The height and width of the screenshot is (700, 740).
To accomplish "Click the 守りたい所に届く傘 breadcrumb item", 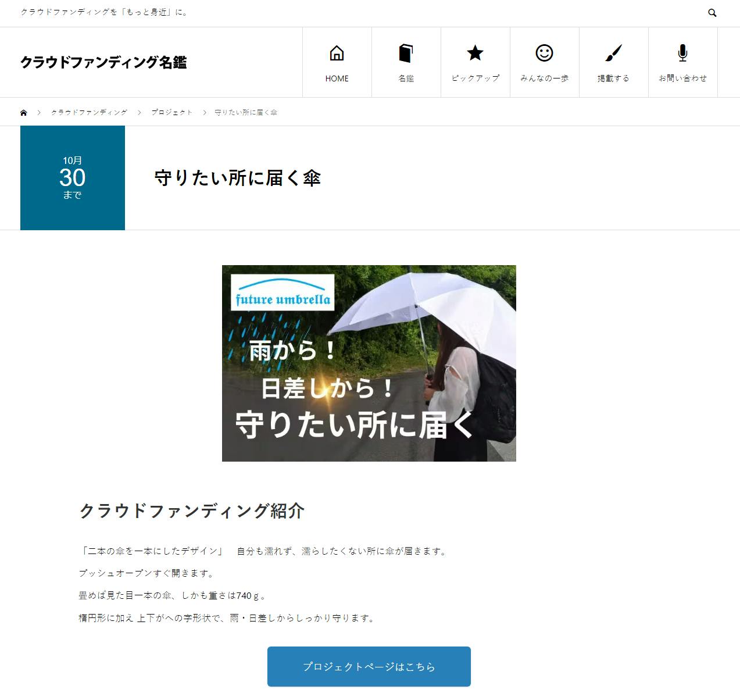I will pos(246,113).
